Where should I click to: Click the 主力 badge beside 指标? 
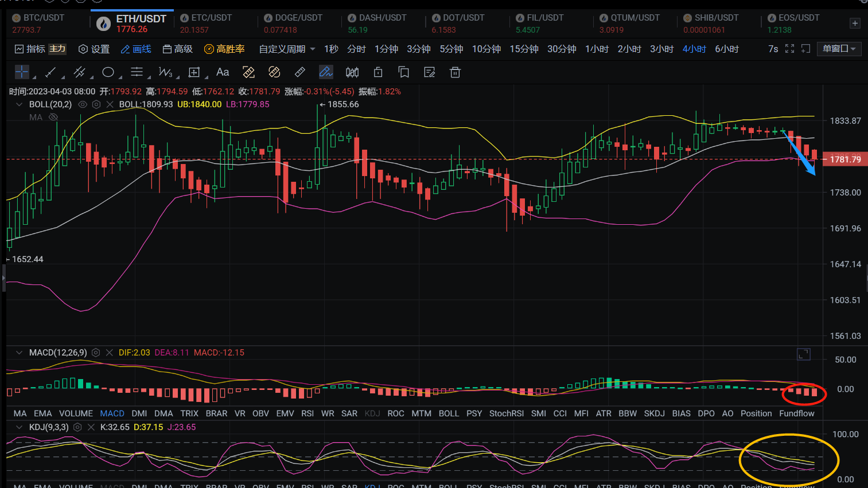[x=57, y=49]
